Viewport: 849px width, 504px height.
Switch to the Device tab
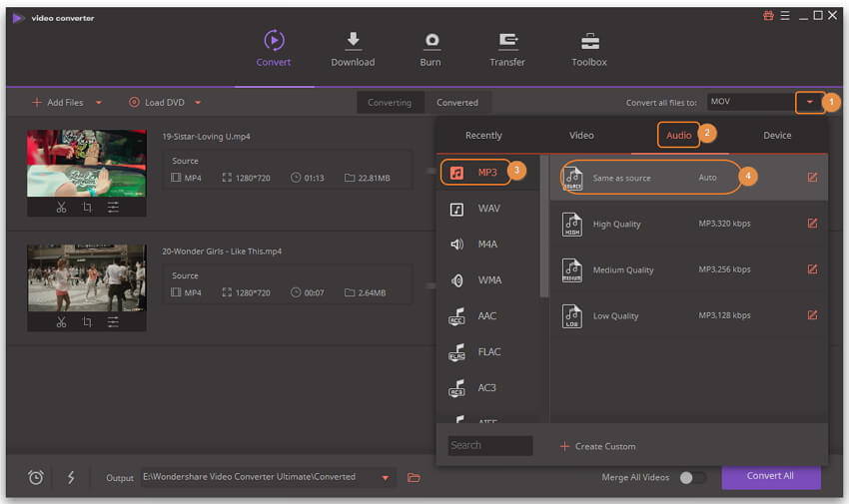pos(777,135)
